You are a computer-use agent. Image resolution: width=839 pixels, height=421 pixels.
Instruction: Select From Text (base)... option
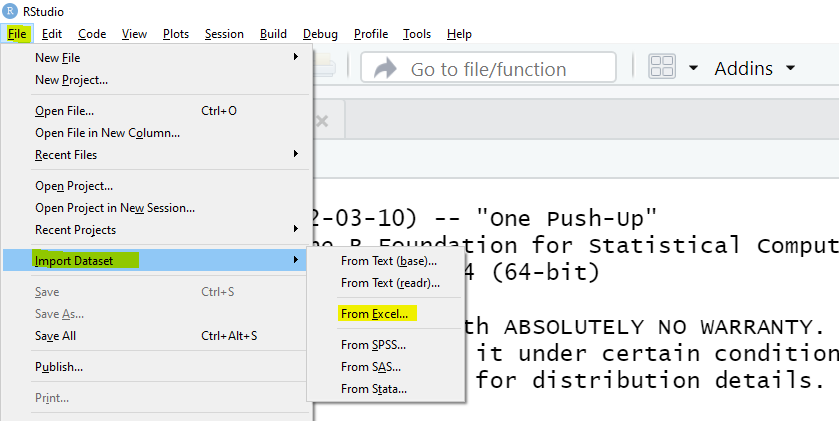388,261
